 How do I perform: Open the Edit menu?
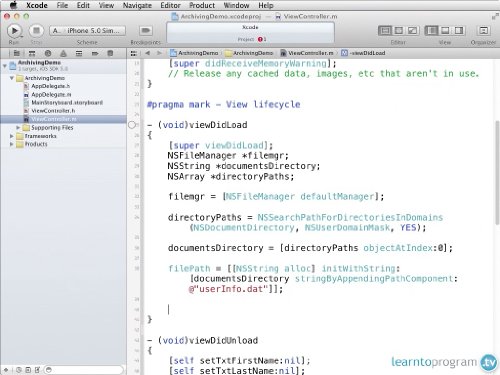pos(83,5)
